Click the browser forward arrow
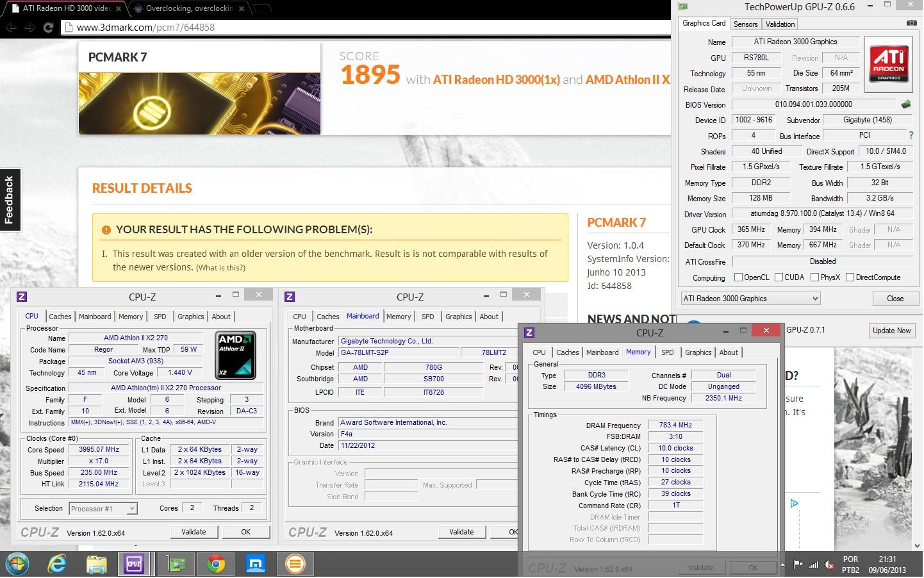 (x=29, y=28)
